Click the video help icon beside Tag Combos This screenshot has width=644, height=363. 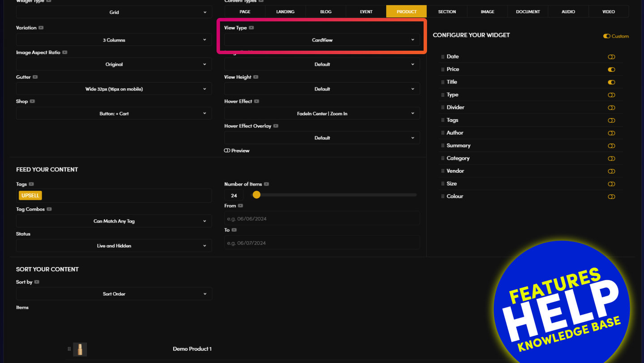point(49,209)
